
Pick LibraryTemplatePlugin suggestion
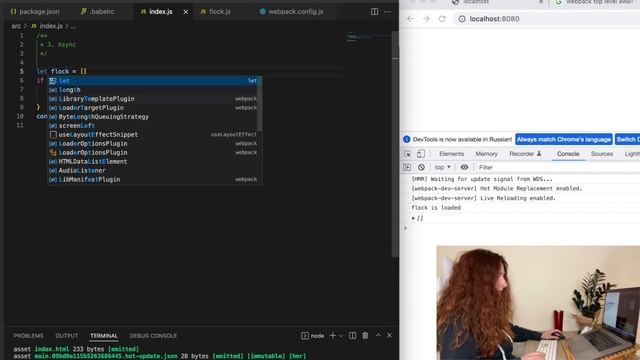154,99
